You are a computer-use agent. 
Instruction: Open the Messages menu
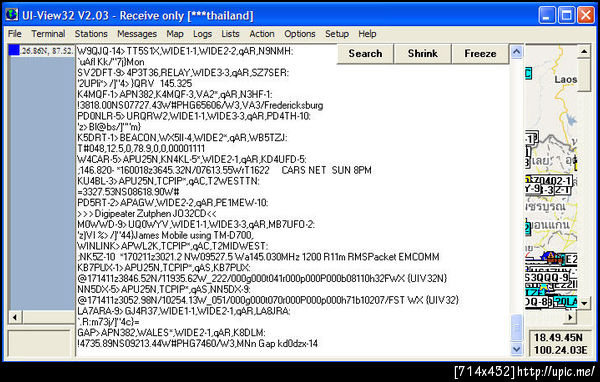137,34
